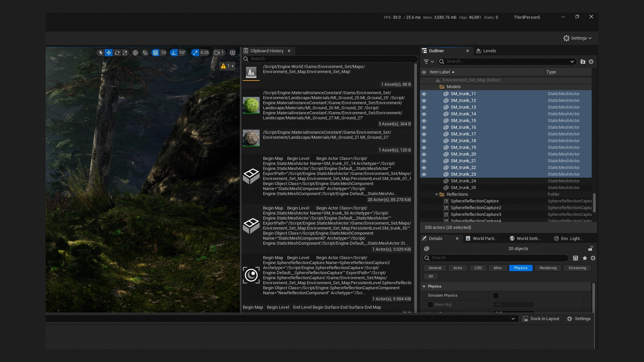Open the Outliner filter dropdown
The width and height of the screenshot is (644, 362).
click(429, 62)
